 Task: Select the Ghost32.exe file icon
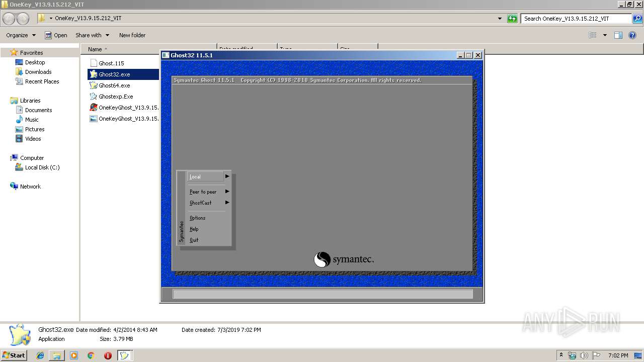point(93,74)
